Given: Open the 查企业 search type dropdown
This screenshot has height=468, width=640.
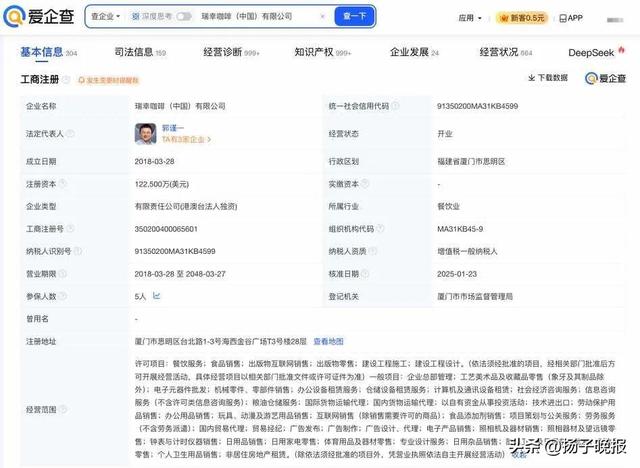Looking at the screenshot, I should [105, 16].
